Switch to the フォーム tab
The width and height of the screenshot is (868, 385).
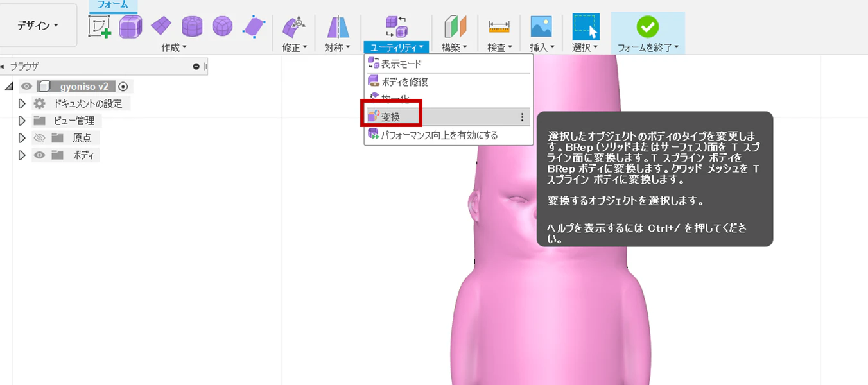coord(112,4)
